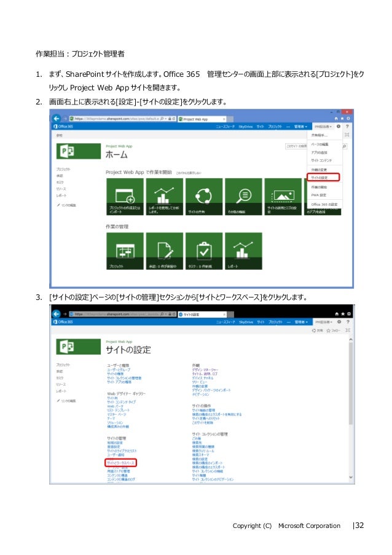Click the browser back arrow in Home window
Screen dimensions: 392x555
(57, 119)
